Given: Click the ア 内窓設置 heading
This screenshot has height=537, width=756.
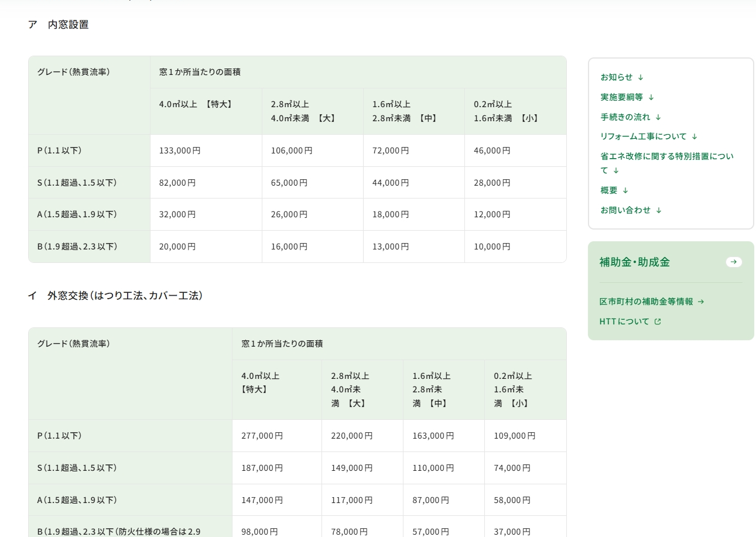Looking at the screenshot, I should (x=59, y=25).
